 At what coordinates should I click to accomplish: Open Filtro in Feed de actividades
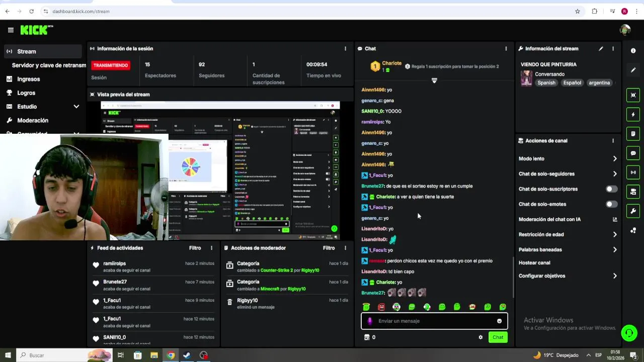point(195,248)
